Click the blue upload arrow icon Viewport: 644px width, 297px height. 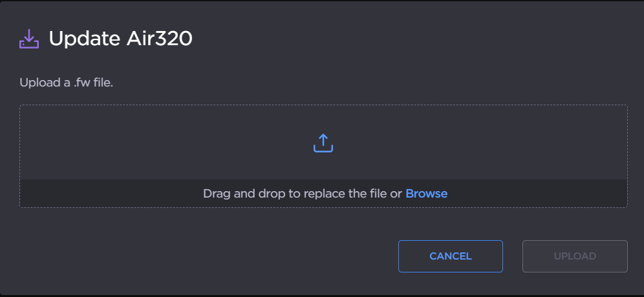pos(323,143)
